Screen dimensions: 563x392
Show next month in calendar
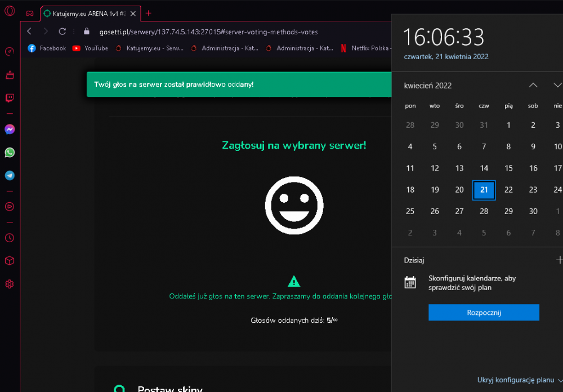pos(557,85)
